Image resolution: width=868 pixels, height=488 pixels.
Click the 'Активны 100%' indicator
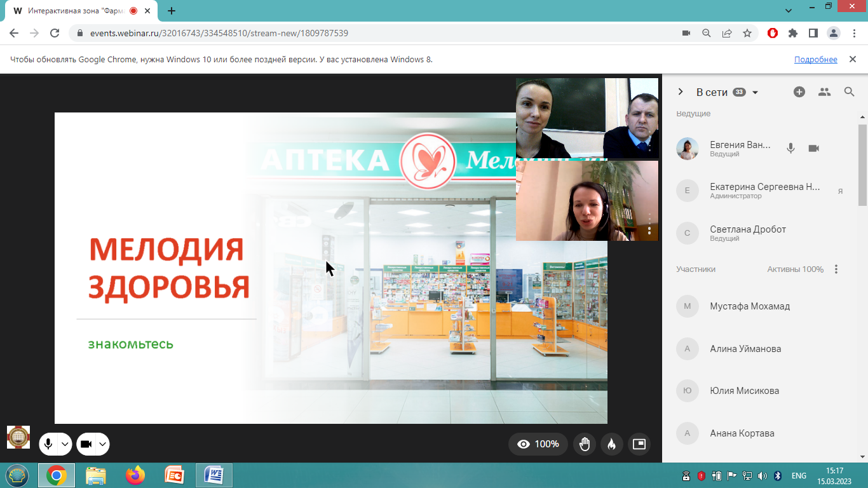[x=795, y=269]
